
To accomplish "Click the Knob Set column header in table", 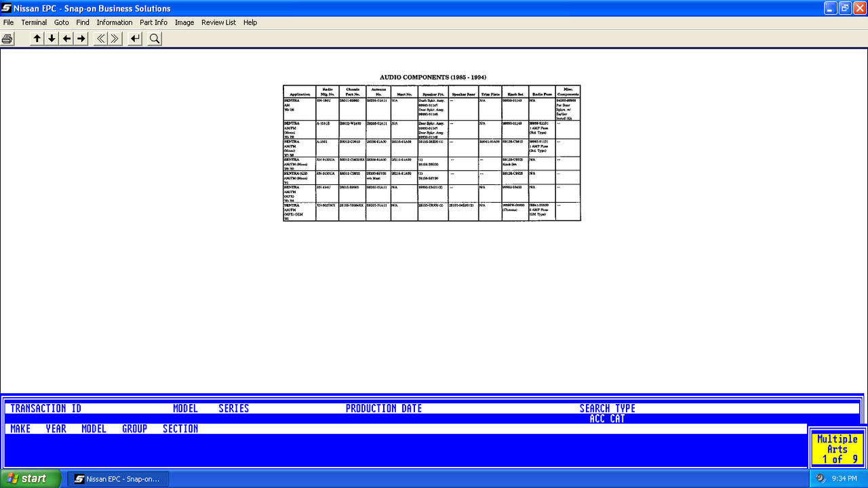I will click(515, 94).
